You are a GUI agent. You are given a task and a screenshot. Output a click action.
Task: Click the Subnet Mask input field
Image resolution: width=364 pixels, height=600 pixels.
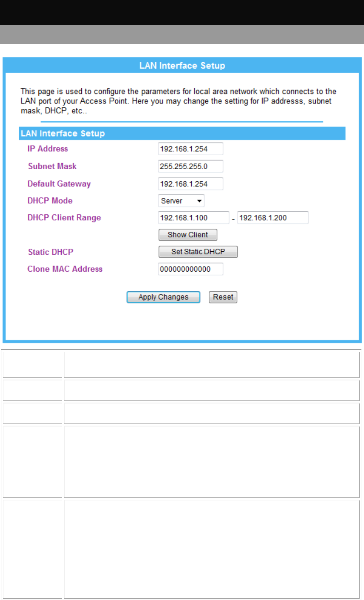coord(190,166)
